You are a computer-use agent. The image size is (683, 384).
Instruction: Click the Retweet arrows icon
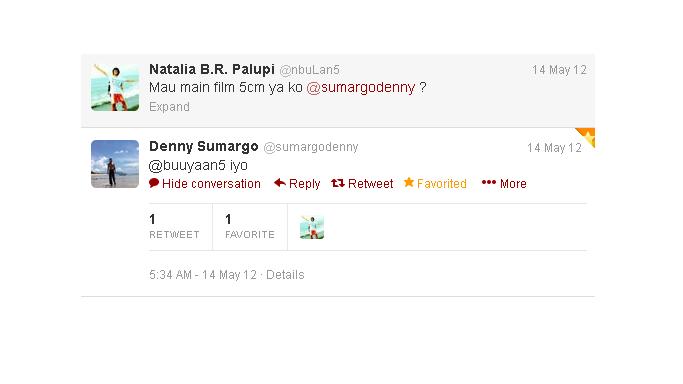tap(338, 183)
